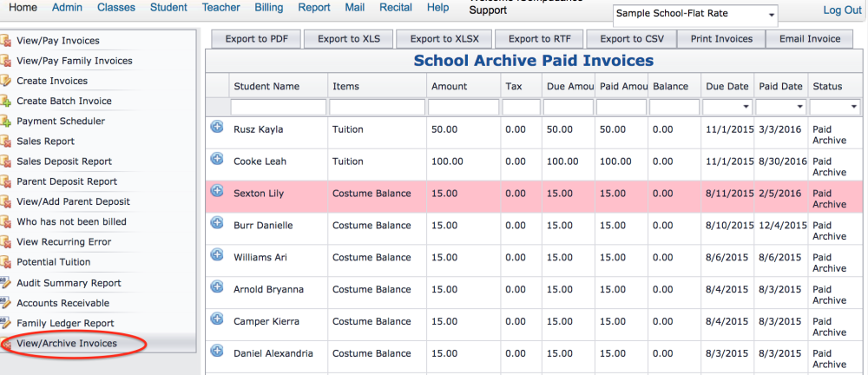Sort by the Items column header

378,87
